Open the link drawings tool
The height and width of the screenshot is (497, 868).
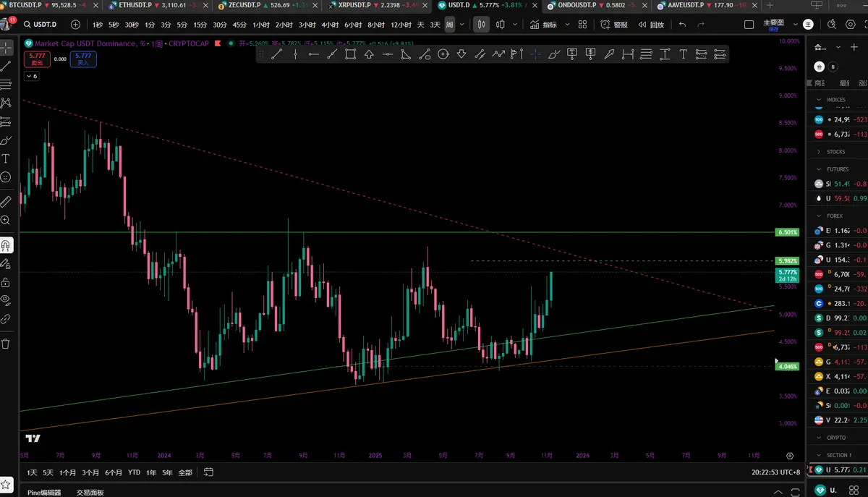click(6, 318)
